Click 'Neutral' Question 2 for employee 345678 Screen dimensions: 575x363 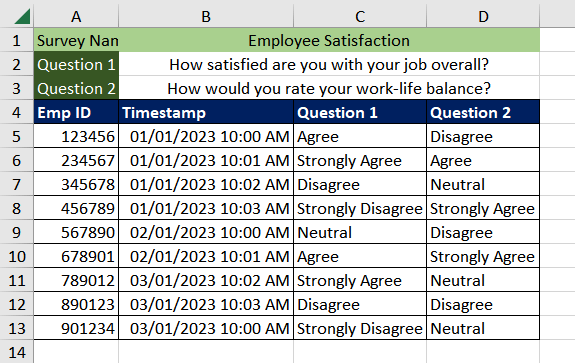tap(483, 184)
